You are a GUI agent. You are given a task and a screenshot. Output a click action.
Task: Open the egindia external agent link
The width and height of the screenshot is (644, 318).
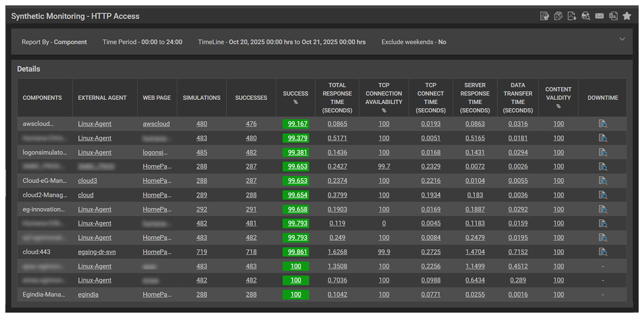(88, 294)
